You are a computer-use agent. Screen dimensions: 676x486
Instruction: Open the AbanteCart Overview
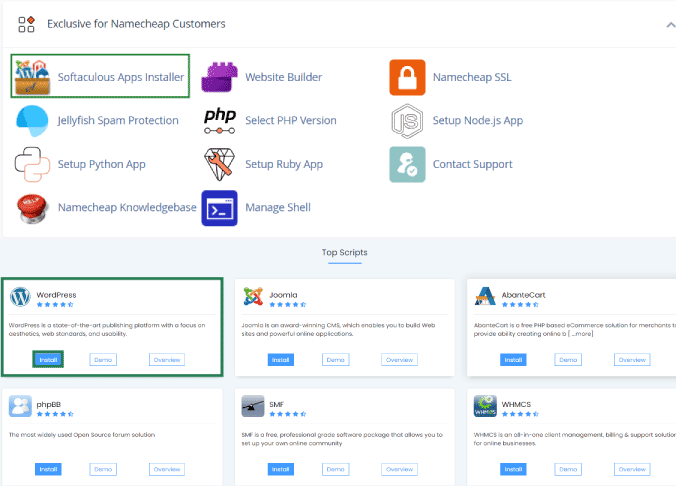632,360
